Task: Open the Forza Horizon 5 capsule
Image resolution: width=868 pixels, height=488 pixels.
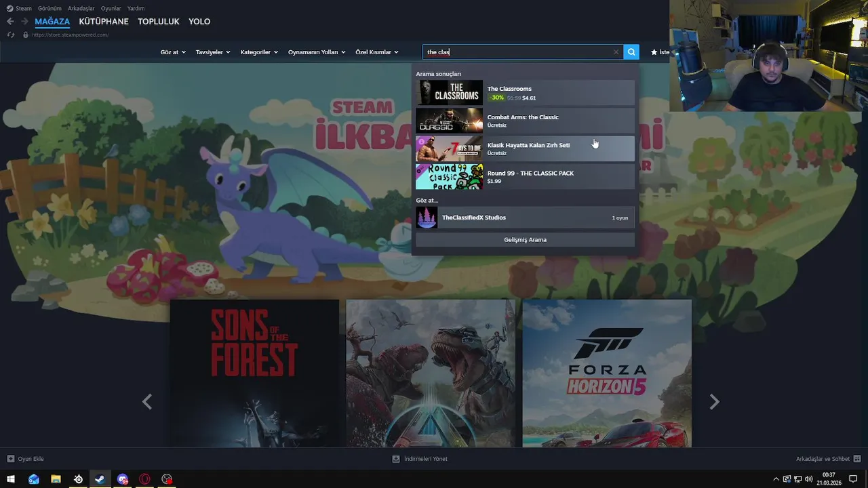Action: [x=607, y=373]
